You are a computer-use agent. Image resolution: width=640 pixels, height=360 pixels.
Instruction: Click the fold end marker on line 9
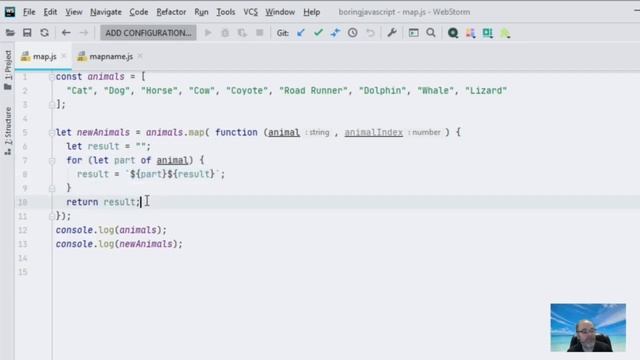point(51,188)
